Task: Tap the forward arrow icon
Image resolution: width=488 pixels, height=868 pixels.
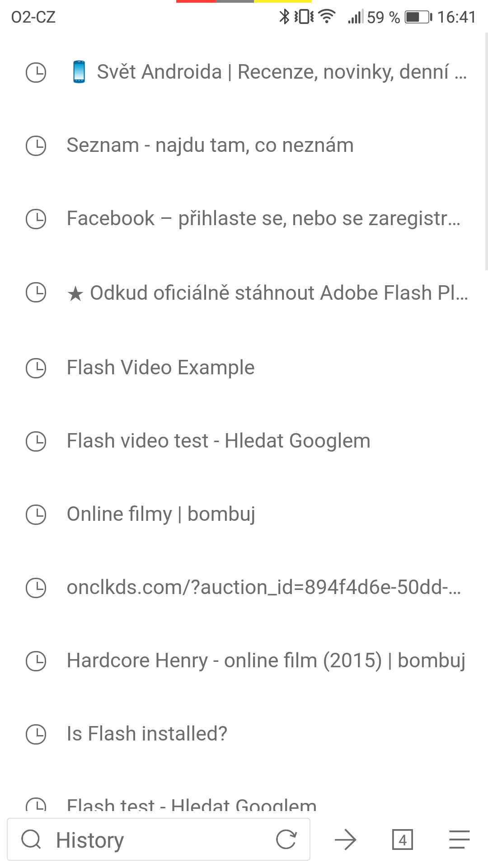Action: click(x=346, y=840)
